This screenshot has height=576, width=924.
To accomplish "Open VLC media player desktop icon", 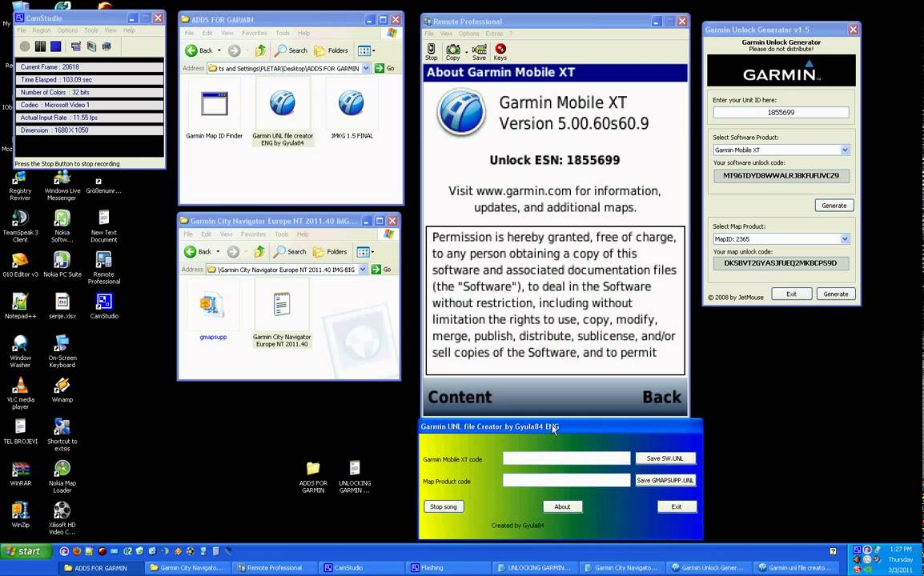I will (x=20, y=393).
